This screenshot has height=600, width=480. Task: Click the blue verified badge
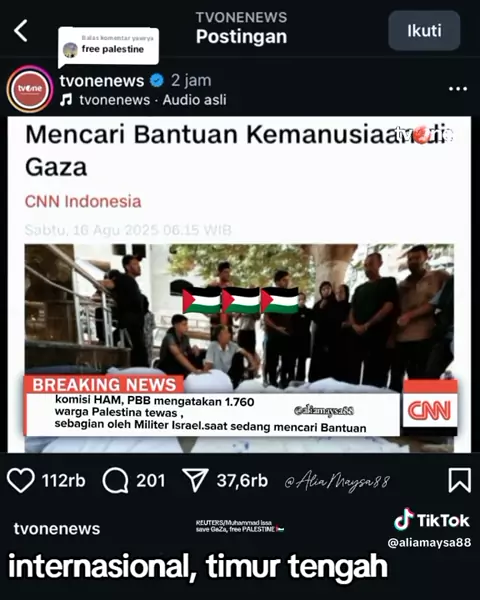pyautogui.click(x=157, y=80)
